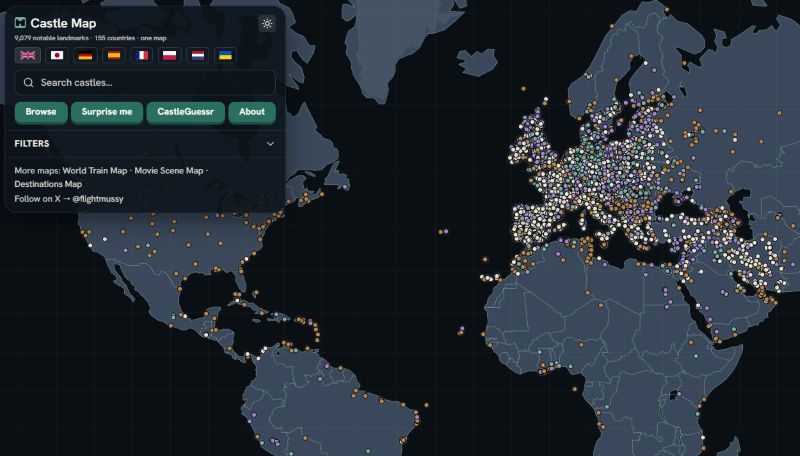Select the Ukrainian flag language

tap(226, 55)
